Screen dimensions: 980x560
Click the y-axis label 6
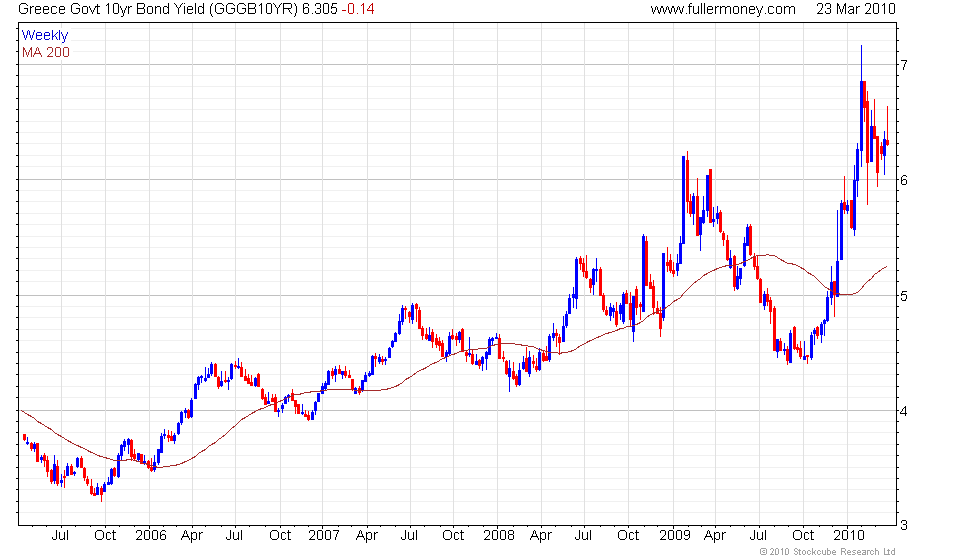tap(904, 180)
